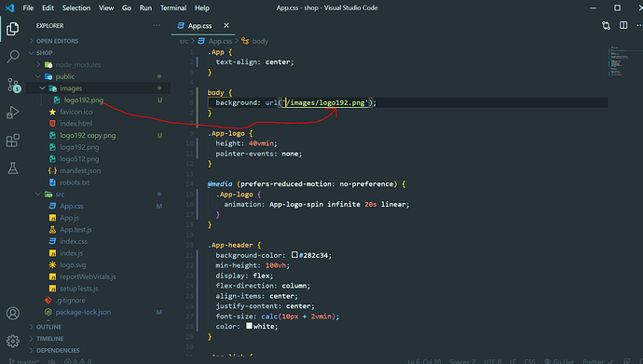Click the Open Changes editor icon
Screen dimensions: 643x364
point(606,26)
